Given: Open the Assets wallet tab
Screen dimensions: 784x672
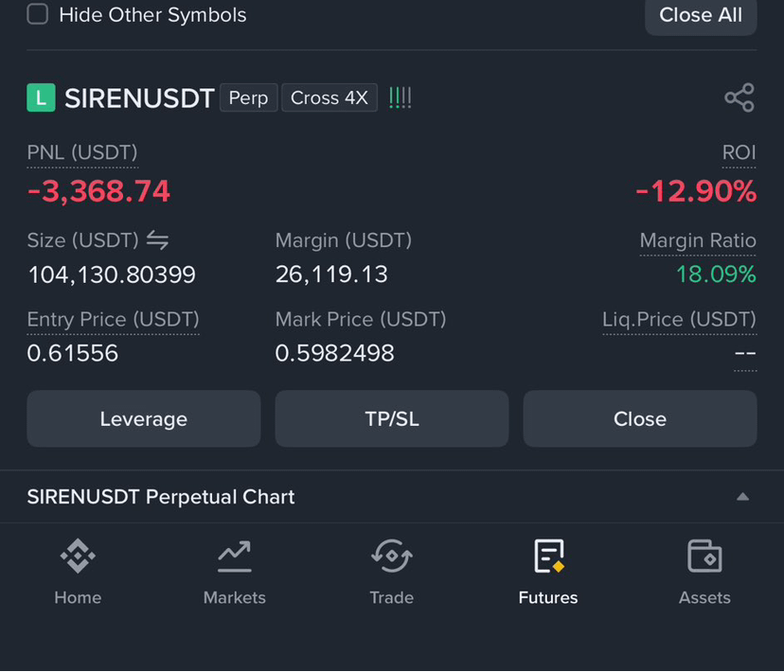Looking at the screenshot, I should (704, 572).
